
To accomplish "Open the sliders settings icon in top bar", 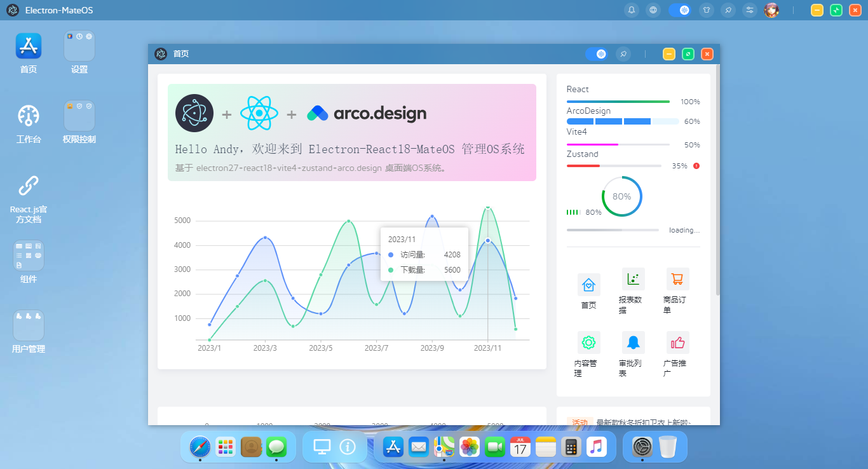I will coord(750,10).
